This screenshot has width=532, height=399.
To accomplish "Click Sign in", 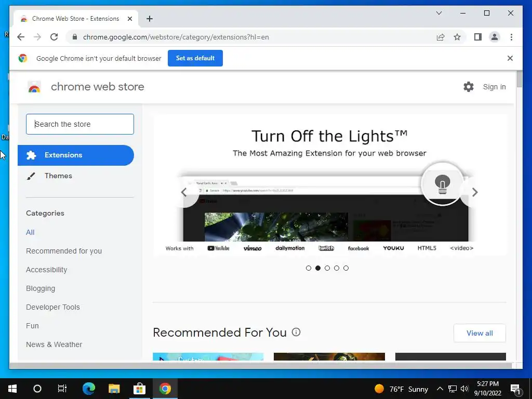I will tap(495, 87).
